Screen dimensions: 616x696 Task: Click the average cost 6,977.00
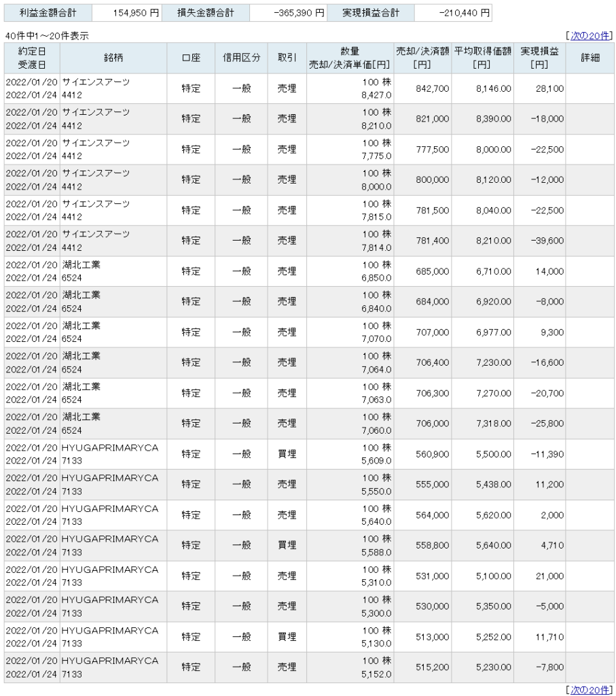[x=494, y=332]
